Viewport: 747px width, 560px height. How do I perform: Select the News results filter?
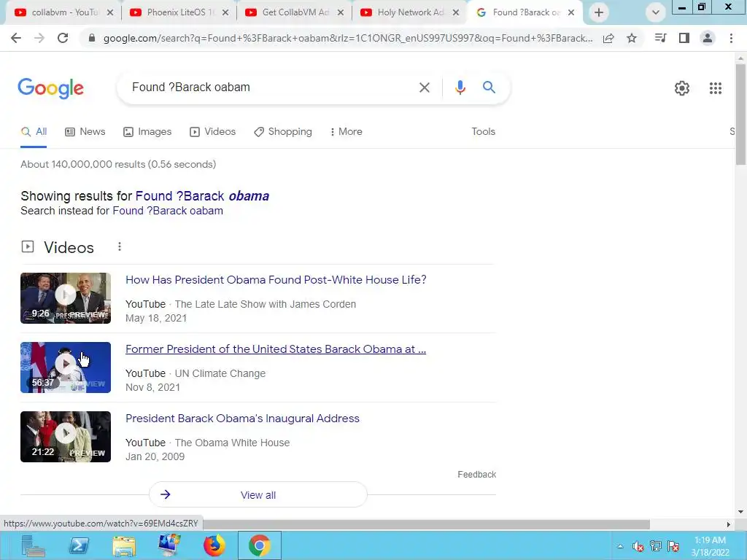[85, 131]
